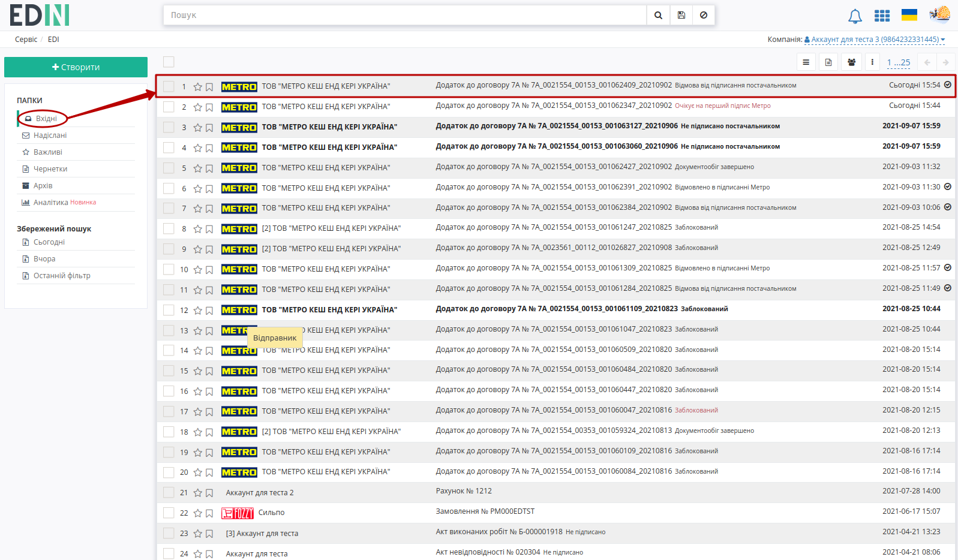Click the search magnifier icon
958x560 pixels.
[658, 15]
